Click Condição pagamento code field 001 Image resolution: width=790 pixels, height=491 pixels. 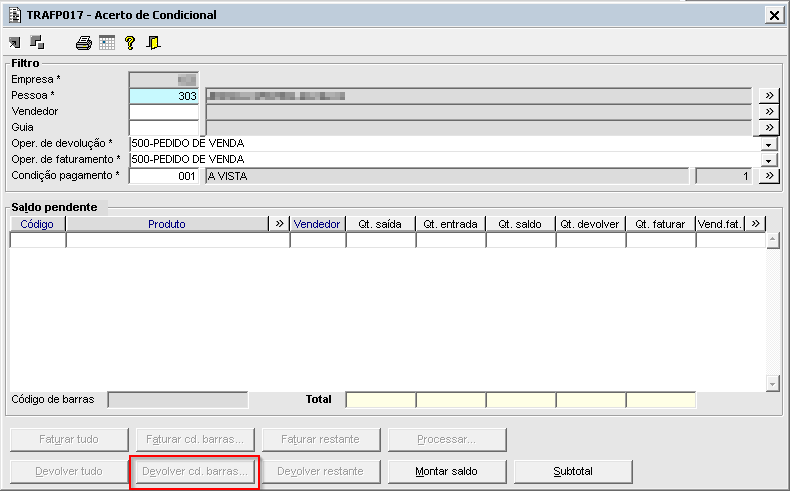point(164,176)
